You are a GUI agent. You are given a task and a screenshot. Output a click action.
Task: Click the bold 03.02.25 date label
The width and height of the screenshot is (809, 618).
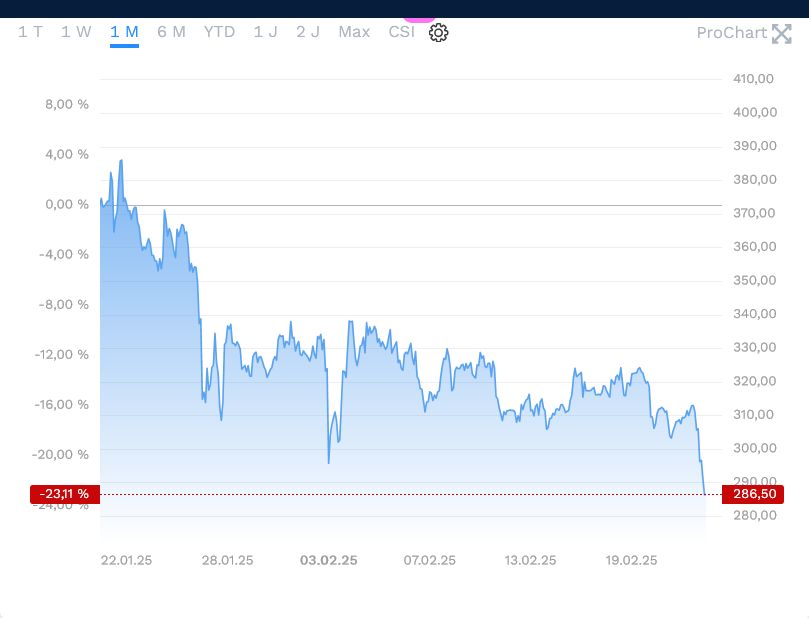tap(330, 560)
